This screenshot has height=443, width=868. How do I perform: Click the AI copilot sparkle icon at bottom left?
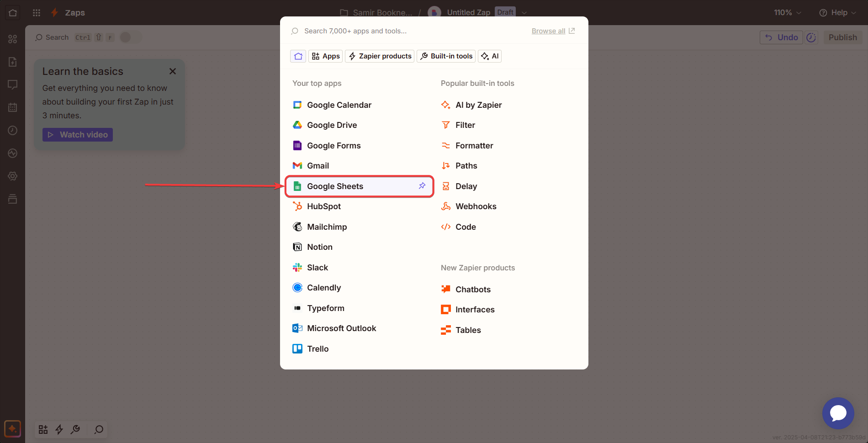[x=12, y=429]
